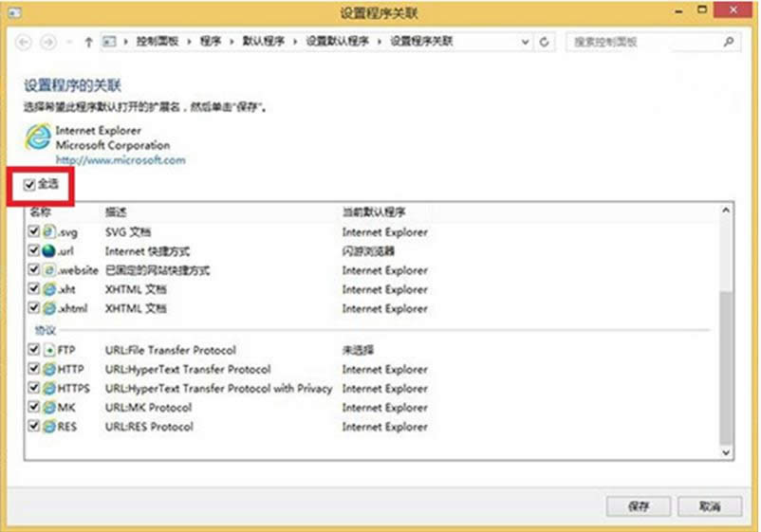Click the list's vertical scrollbar thumb
Image resolution: width=761 pixels, height=532 pixels.
click(726, 367)
